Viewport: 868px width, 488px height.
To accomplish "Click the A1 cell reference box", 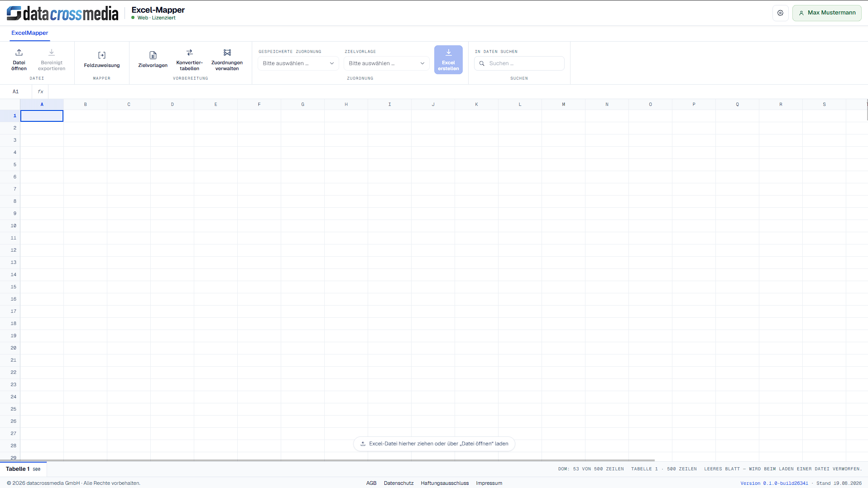I will [x=16, y=91].
